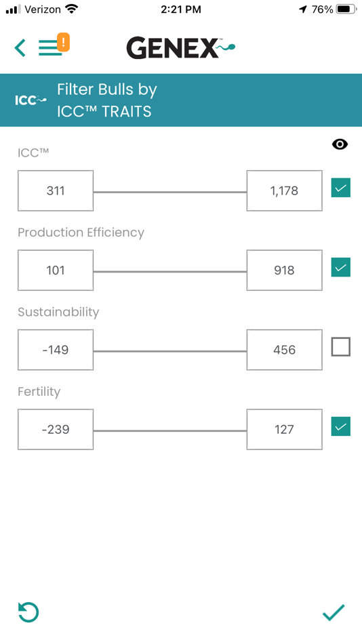
Task: Edit Production Efficiency minimum 101
Action: (56, 270)
